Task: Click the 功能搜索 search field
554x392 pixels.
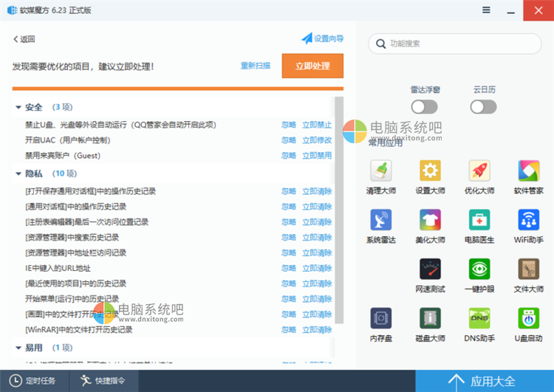Action: [455, 44]
